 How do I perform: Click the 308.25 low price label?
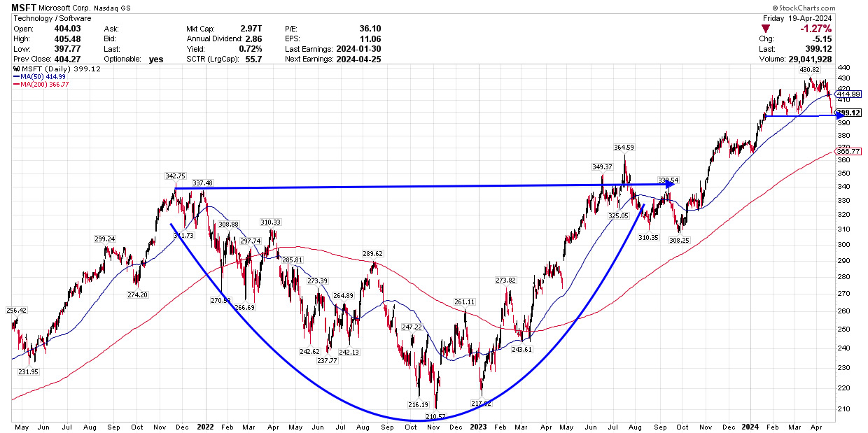pyautogui.click(x=679, y=240)
